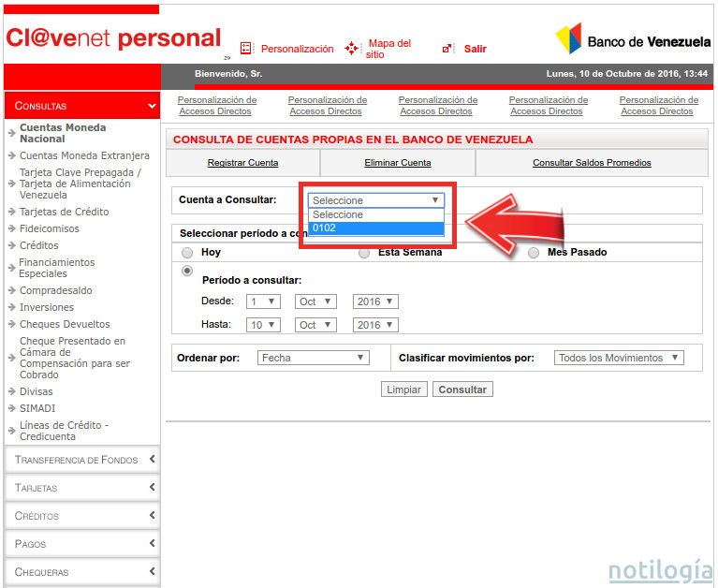Open the Desde month dropdown
Image resolution: width=718 pixels, height=588 pixels.
coord(315,301)
